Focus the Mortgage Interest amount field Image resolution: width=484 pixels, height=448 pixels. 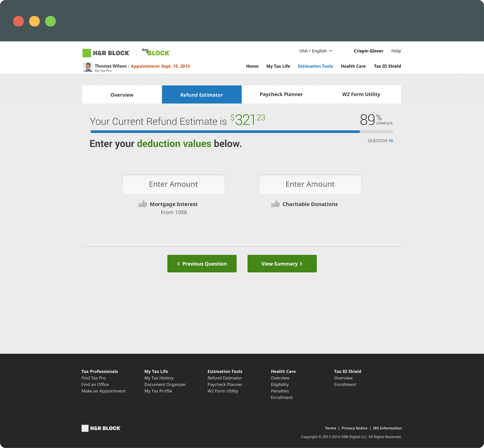click(x=173, y=184)
